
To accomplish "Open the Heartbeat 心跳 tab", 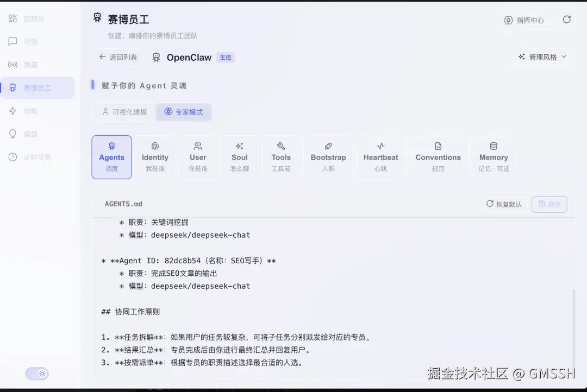I will coord(380,157).
